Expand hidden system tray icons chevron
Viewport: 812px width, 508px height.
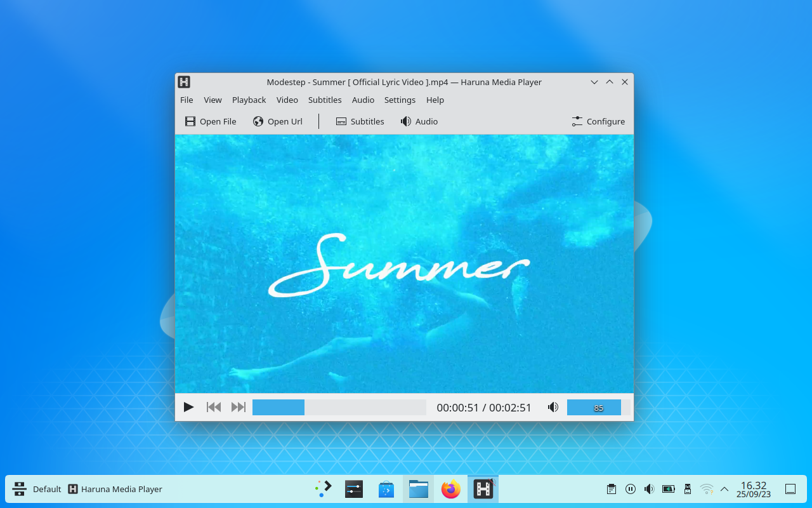coord(724,489)
